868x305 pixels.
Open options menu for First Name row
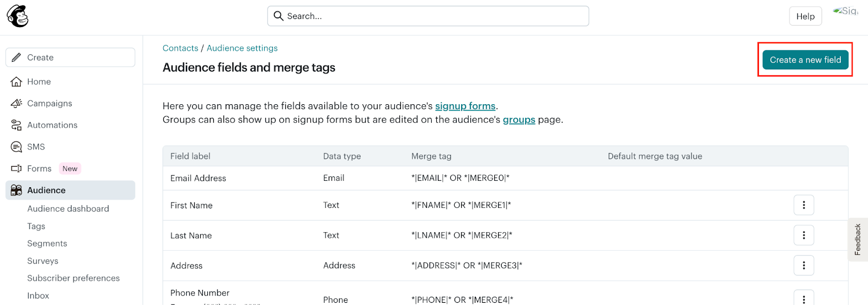pos(803,205)
